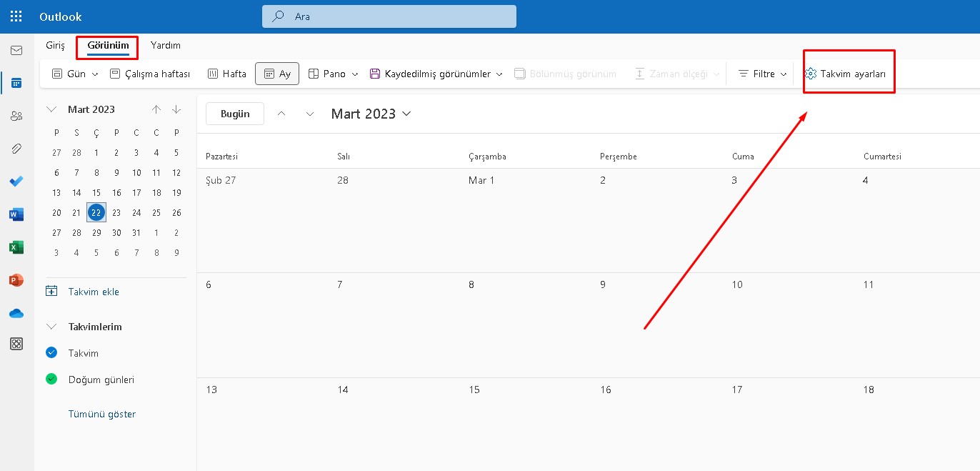980x471 pixels.
Task: Launch PowerPoint from the sidebar
Action: coord(16,280)
